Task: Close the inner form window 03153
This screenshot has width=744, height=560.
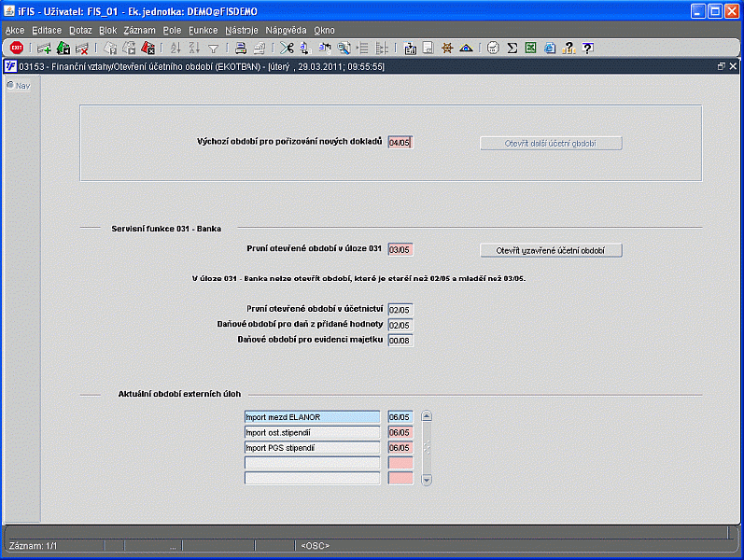Action: [733, 66]
